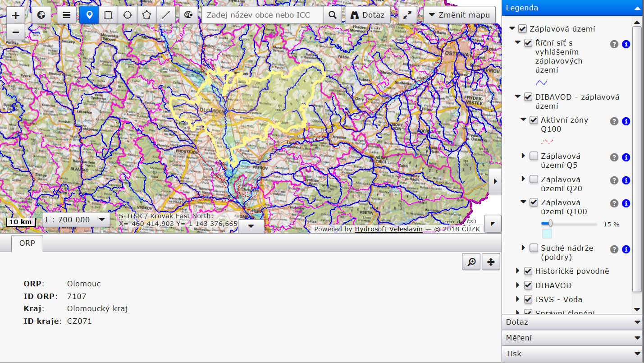Viewport: 644px width, 363px height.
Task: Open help for Záplavová území Q5
Action: coord(614,157)
